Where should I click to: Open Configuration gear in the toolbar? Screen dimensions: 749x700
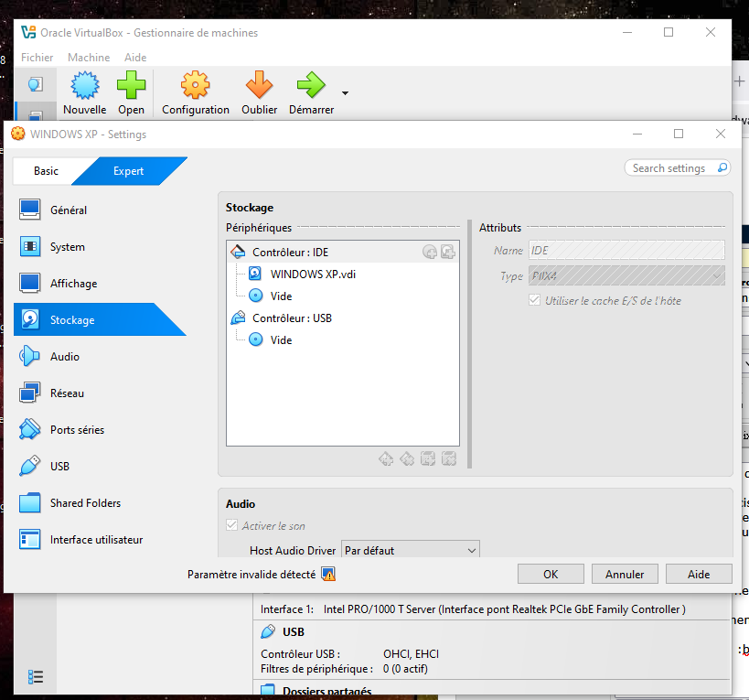click(x=195, y=87)
